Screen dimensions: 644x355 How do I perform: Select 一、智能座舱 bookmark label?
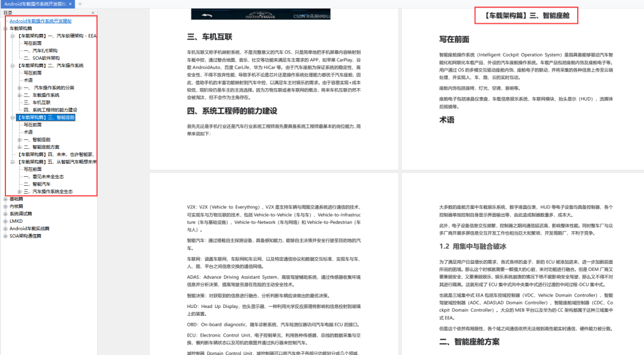click(x=37, y=139)
